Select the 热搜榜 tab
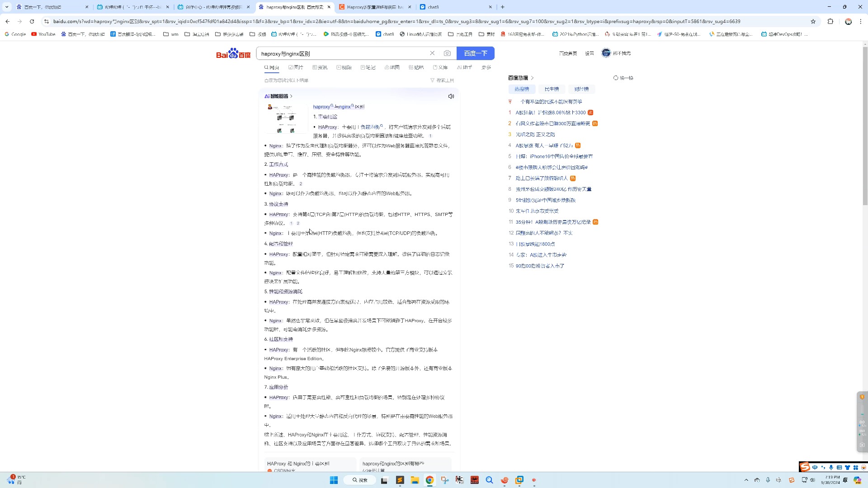868x488 pixels. 522,89
